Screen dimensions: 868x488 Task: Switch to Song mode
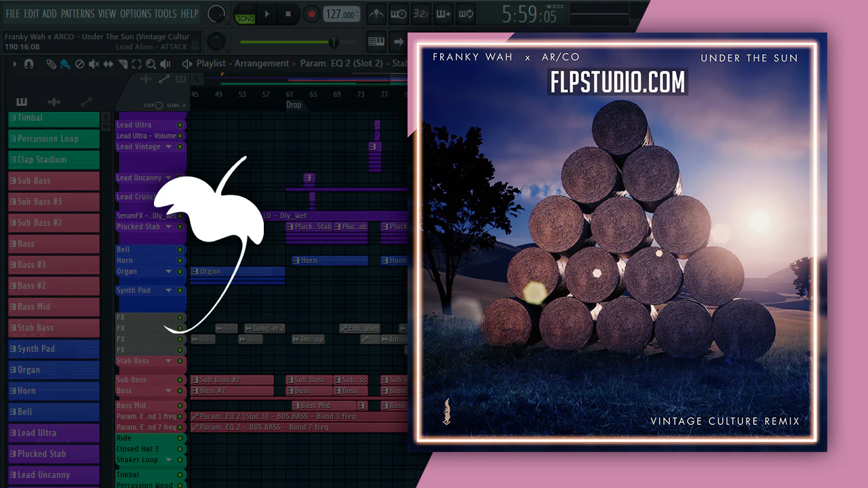tap(245, 18)
